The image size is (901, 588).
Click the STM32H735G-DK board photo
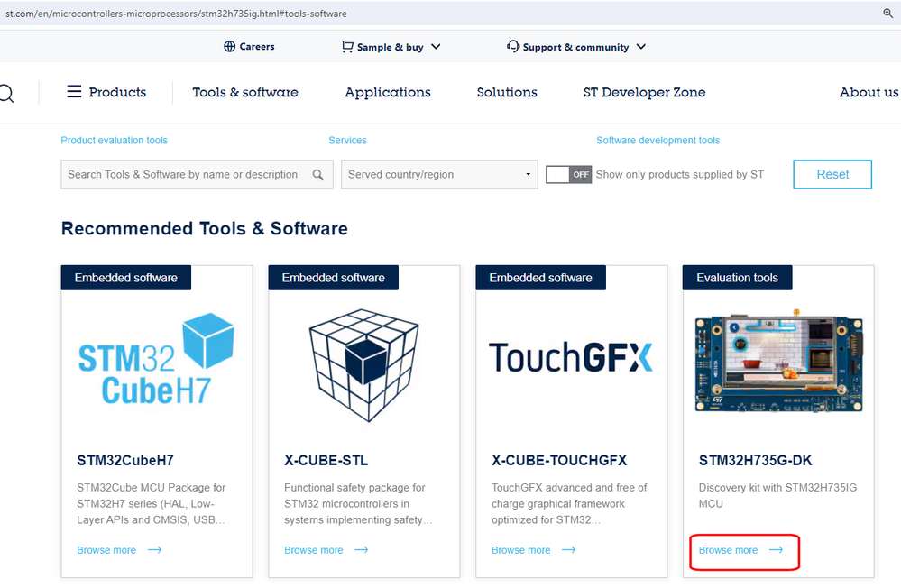778,361
